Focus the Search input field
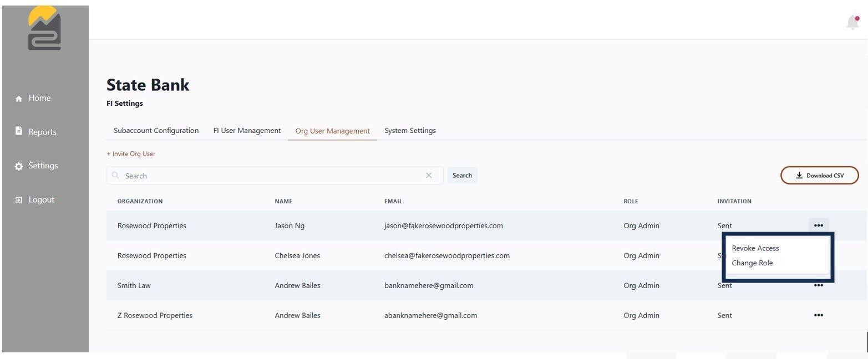Screen dimensions: 868x359 pos(275,176)
